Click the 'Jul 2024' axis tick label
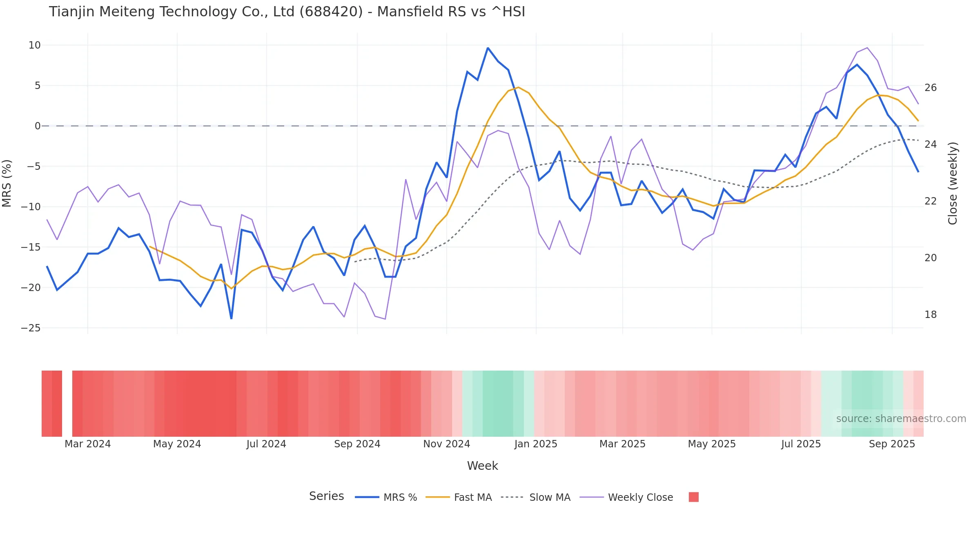The height and width of the screenshot is (551, 980). click(266, 444)
